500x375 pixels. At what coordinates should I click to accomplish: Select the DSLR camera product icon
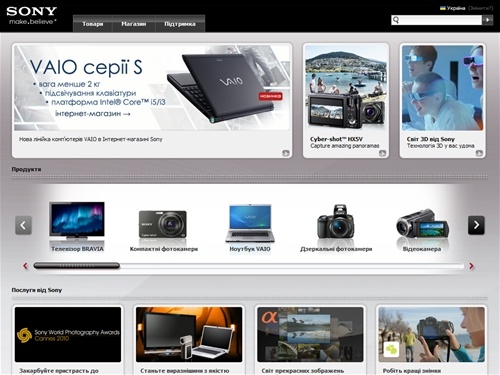[x=336, y=221]
